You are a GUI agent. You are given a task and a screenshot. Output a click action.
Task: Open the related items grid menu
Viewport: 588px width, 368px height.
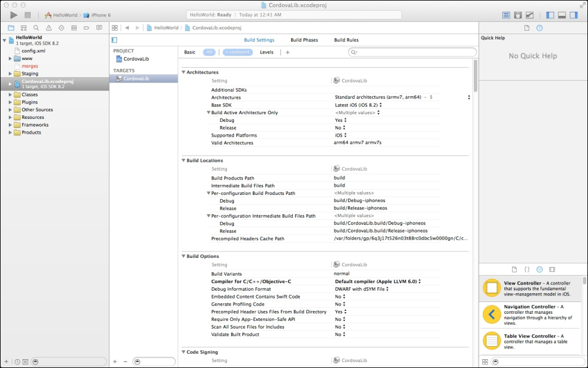115,28
